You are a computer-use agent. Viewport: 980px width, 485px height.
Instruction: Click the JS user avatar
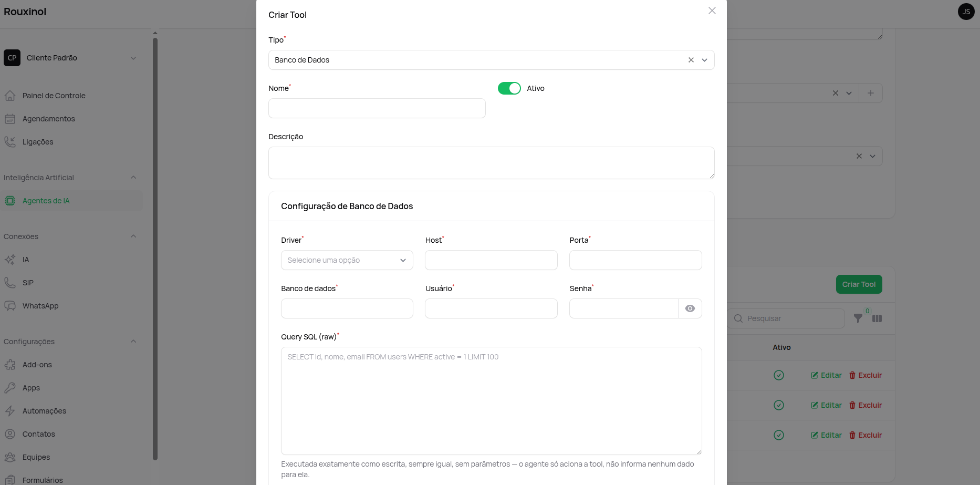pyautogui.click(x=966, y=12)
